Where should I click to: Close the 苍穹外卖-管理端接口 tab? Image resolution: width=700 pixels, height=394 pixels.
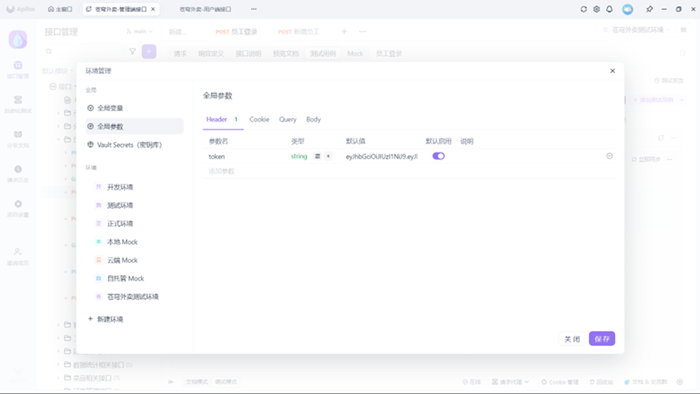[153, 9]
